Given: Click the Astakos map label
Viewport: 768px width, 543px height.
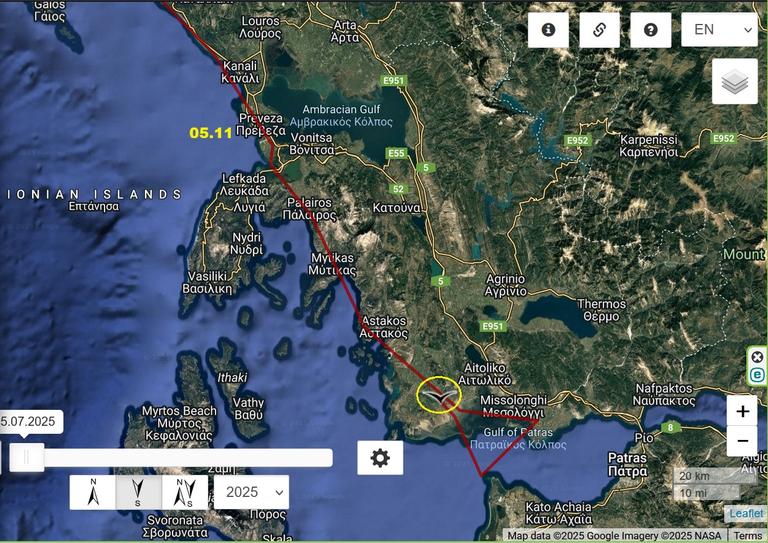Looking at the screenshot, I should point(384,327).
